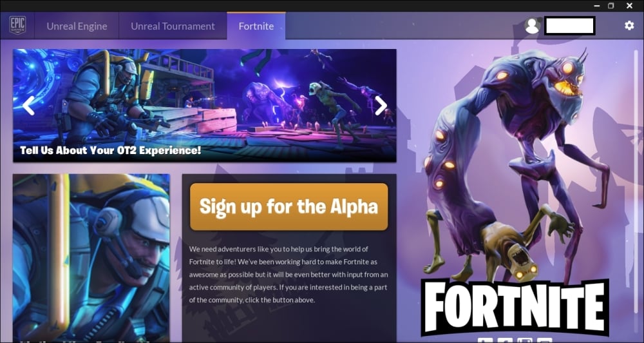Click the Fortnite battle banner image

click(205, 106)
